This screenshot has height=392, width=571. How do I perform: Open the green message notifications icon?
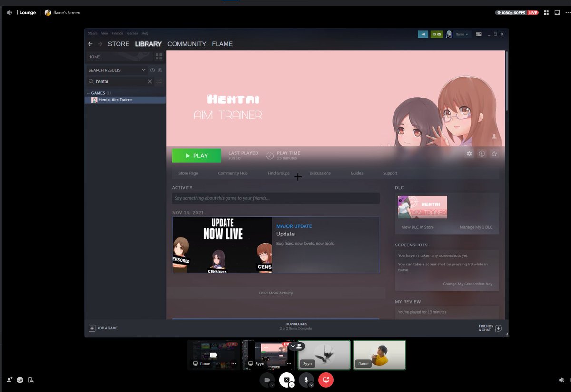436,34
